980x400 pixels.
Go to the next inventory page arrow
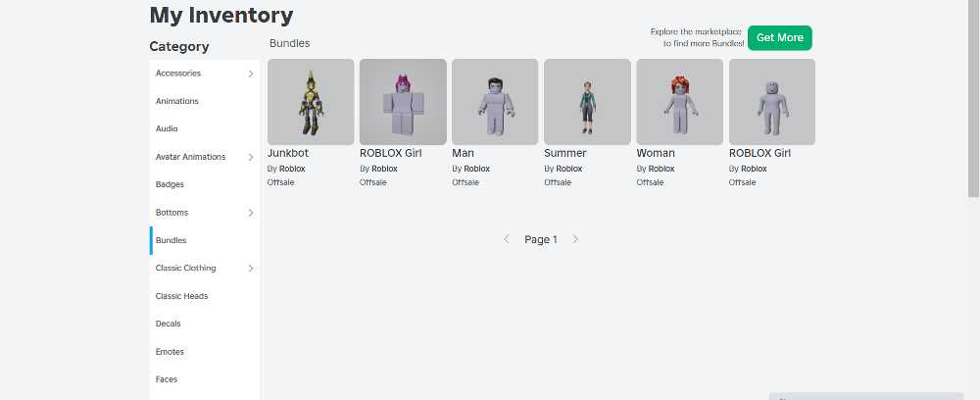pos(575,239)
